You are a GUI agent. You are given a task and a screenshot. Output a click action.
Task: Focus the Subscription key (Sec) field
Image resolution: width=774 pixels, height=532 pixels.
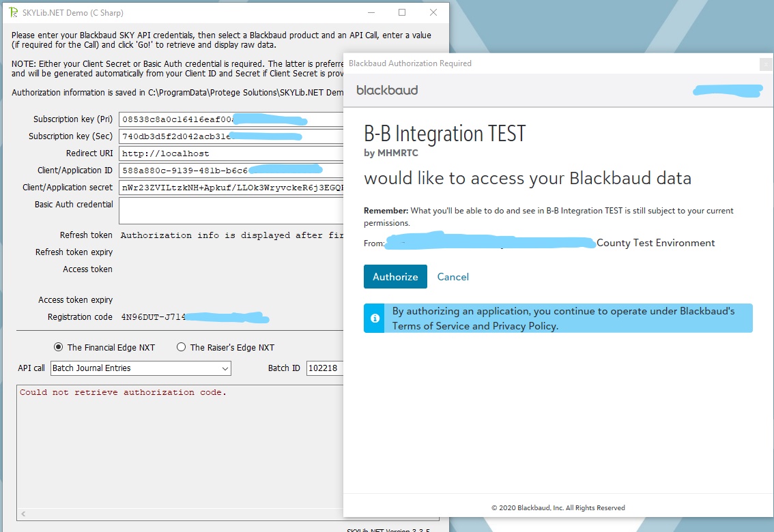pos(231,136)
